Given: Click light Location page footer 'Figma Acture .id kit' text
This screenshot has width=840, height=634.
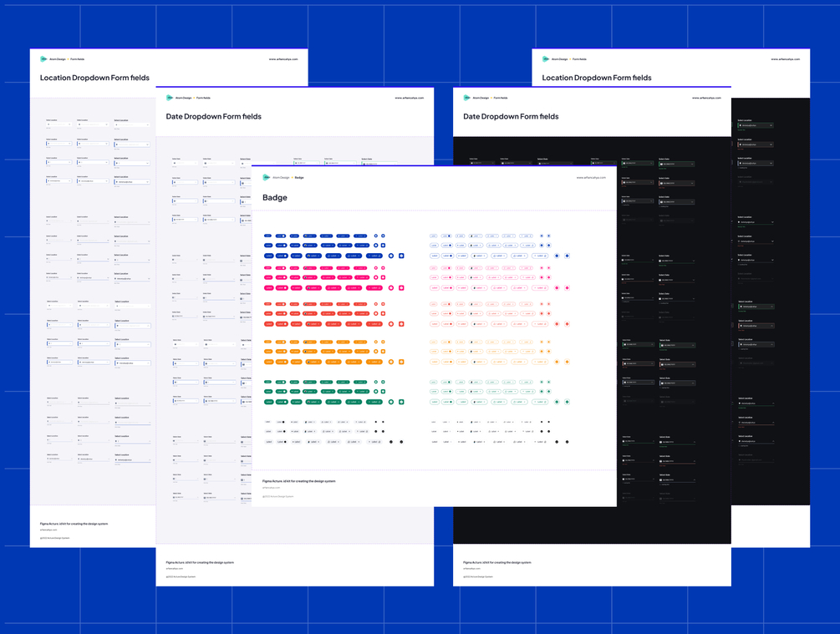Looking at the screenshot, I should [x=74, y=524].
